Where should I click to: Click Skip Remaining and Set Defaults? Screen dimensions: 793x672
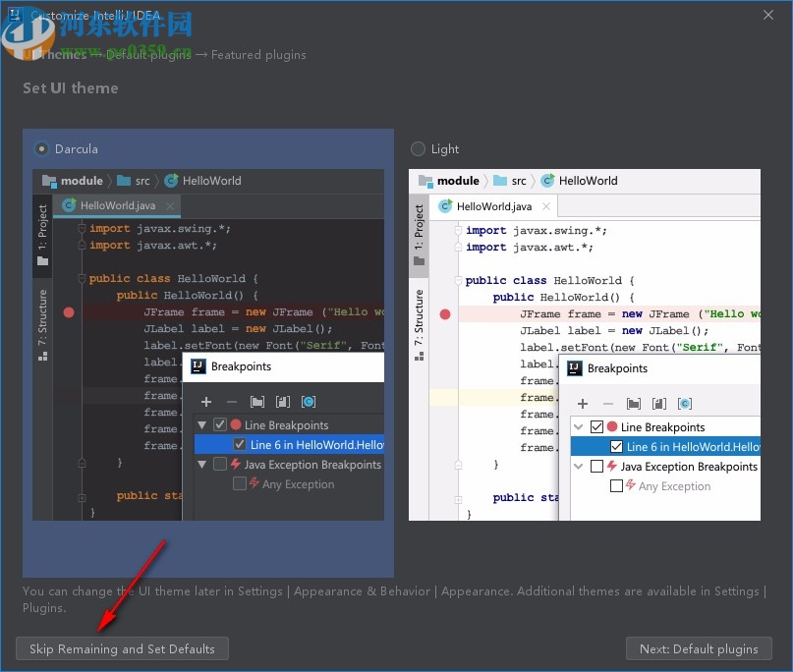(122, 648)
